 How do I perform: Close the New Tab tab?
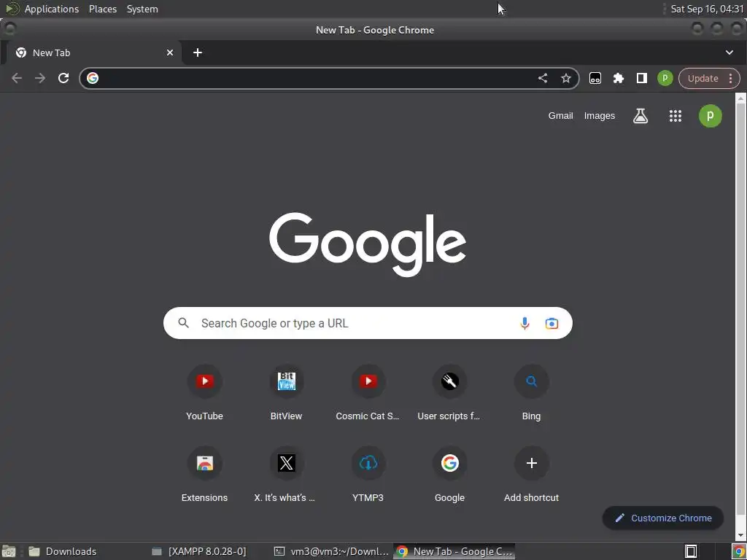pos(169,52)
